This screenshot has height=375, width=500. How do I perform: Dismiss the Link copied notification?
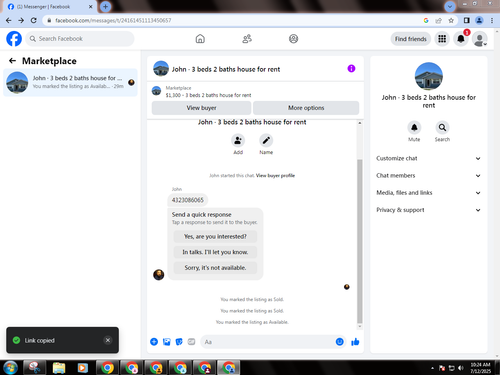pyautogui.click(x=108, y=340)
